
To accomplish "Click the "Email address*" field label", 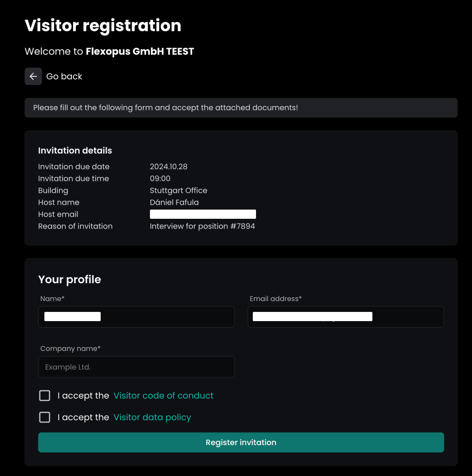I will pos(276,298).
